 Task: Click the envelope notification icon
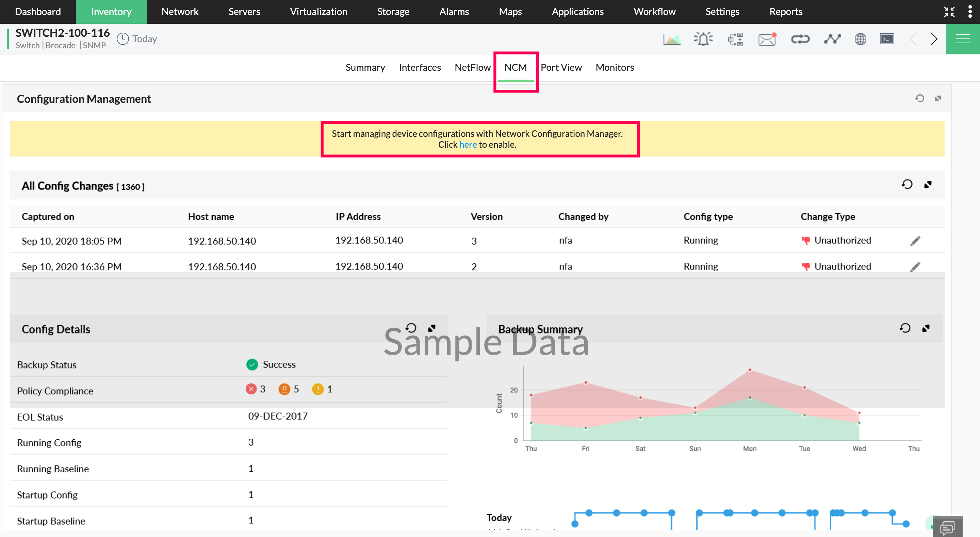(767, 39)
